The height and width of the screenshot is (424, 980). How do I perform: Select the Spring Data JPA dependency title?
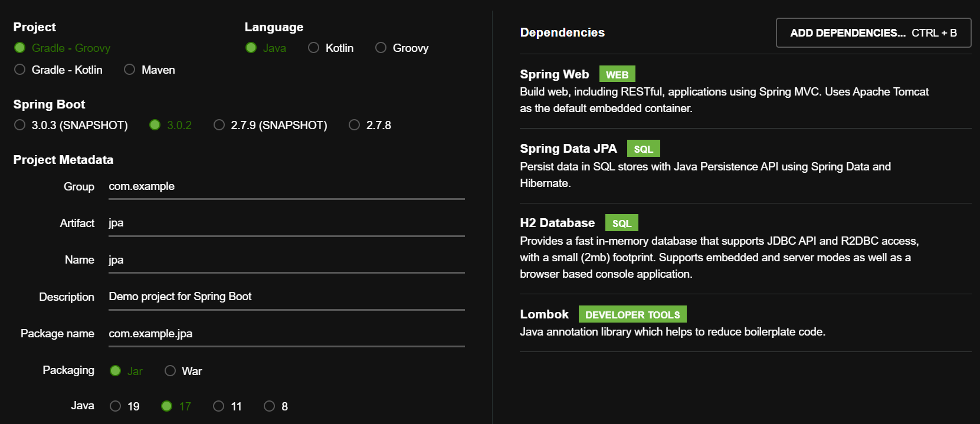[x=568, y=149]
